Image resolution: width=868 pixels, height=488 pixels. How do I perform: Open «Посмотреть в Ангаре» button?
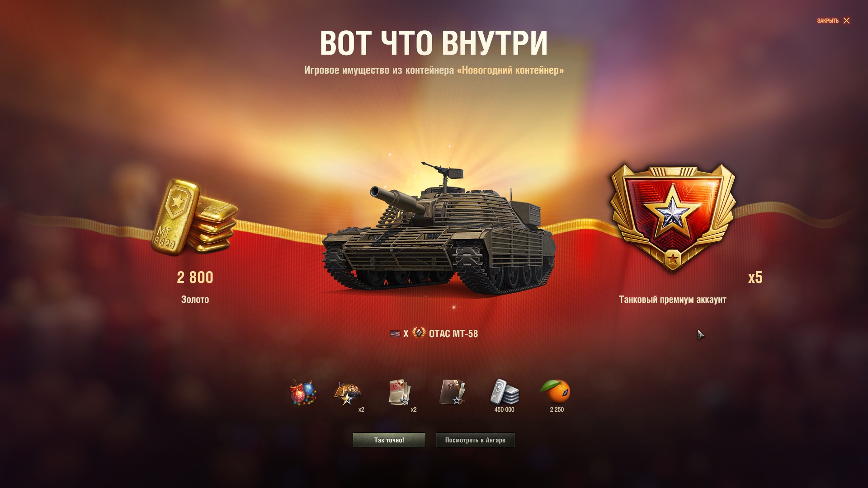(475, 440)
